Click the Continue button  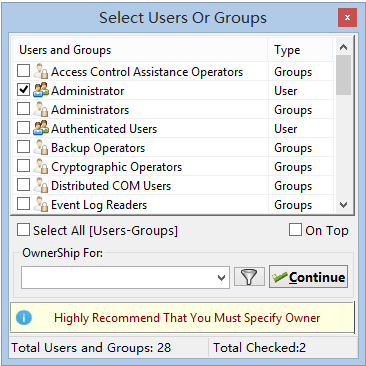(x=308, y=277)
